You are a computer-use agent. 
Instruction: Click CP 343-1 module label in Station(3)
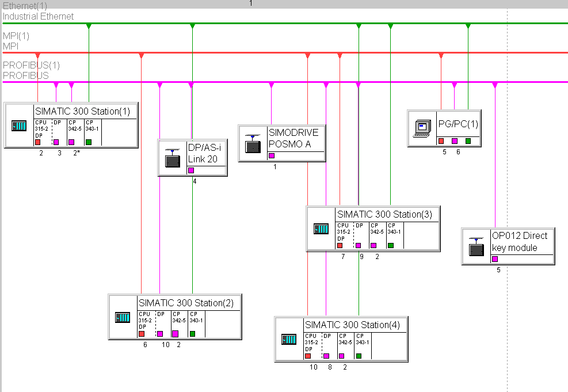[394, 229]
